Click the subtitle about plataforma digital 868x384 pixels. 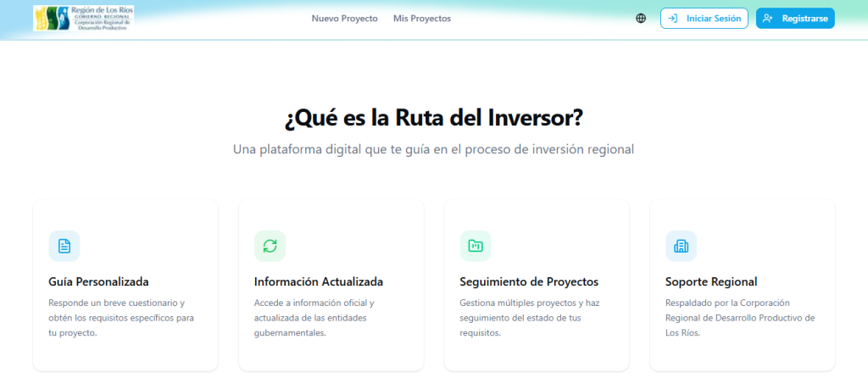434,149
